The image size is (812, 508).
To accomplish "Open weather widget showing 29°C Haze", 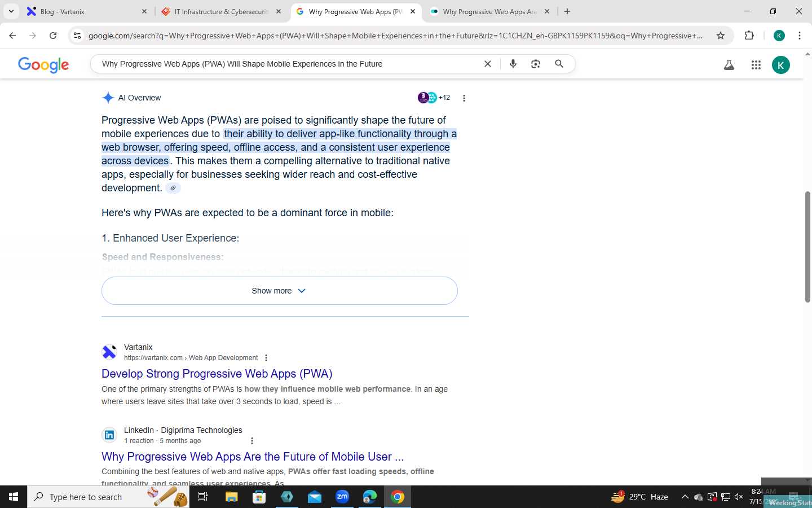I will click(640, 497).
